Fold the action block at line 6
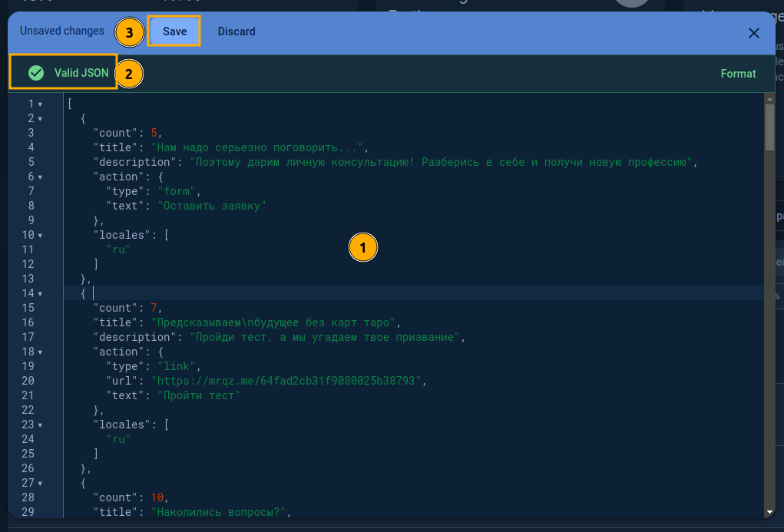 click(x=40, y=177)
